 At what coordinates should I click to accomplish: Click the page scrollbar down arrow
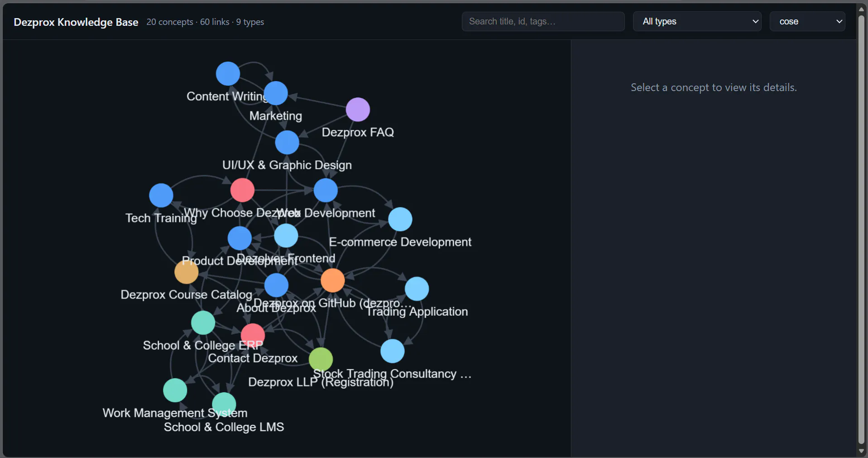862,451
